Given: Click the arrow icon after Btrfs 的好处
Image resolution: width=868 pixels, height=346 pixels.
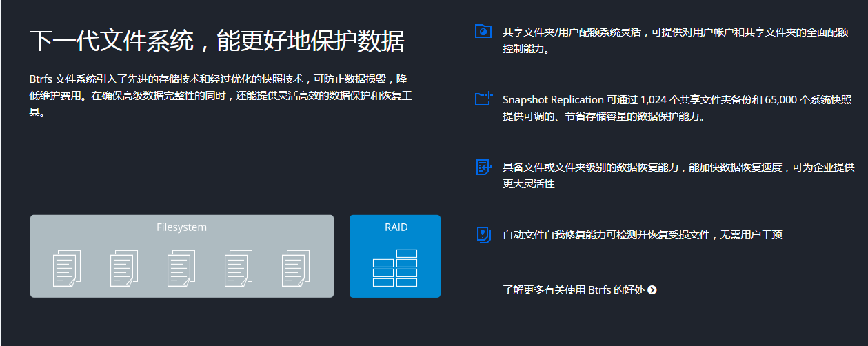Looking at the screenshot, I should (x=652, y=290).
